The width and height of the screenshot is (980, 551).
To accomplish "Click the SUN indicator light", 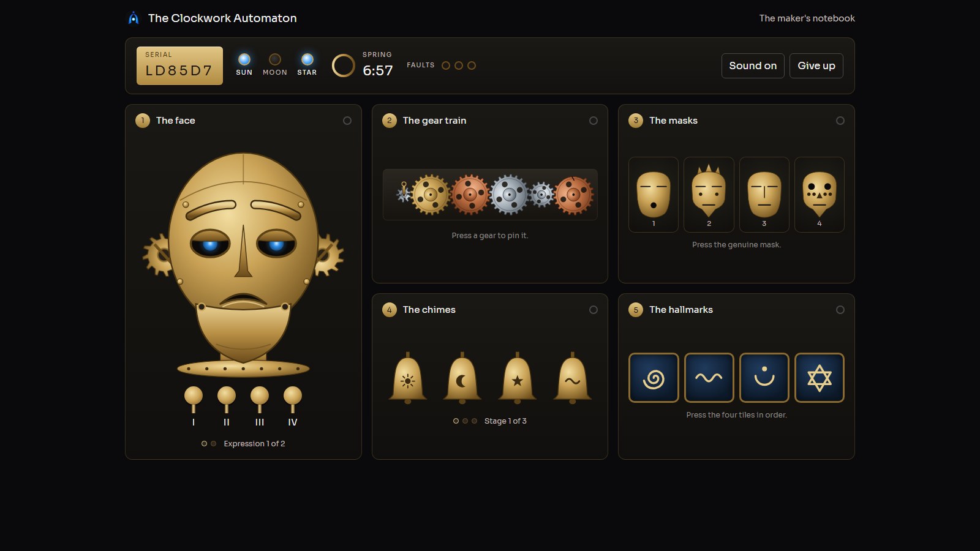I will pos(244,59).
